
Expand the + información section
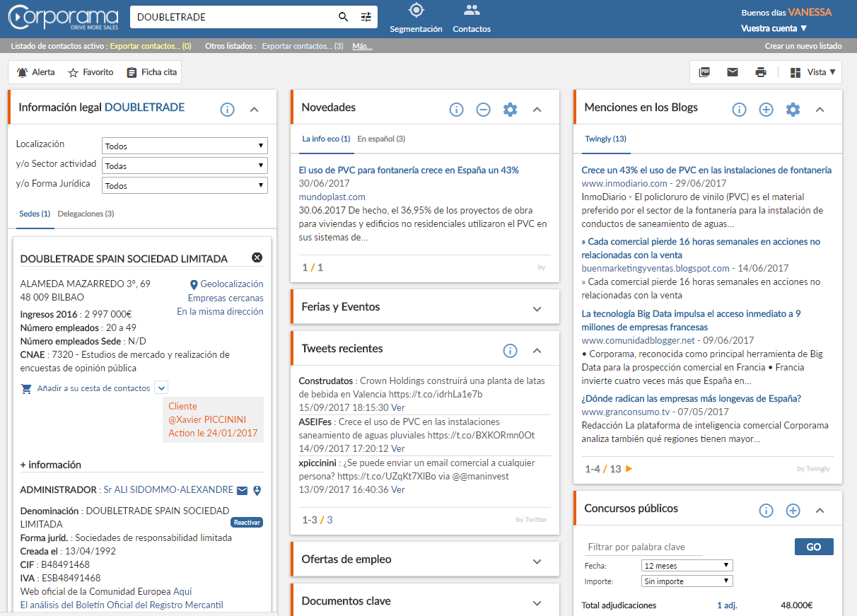click(50, 465)
